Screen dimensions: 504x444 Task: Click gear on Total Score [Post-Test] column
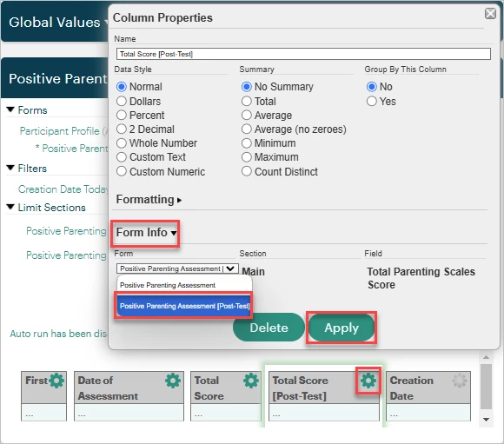(368, 381)
